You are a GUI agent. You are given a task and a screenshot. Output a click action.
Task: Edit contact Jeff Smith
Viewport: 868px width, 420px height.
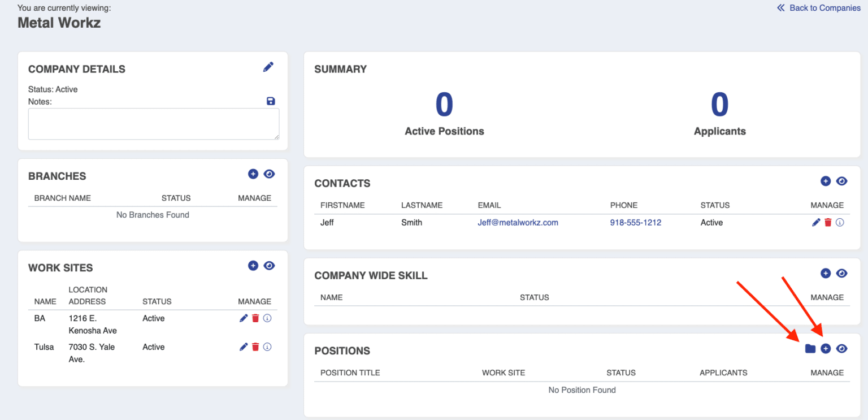coord(816,223)
